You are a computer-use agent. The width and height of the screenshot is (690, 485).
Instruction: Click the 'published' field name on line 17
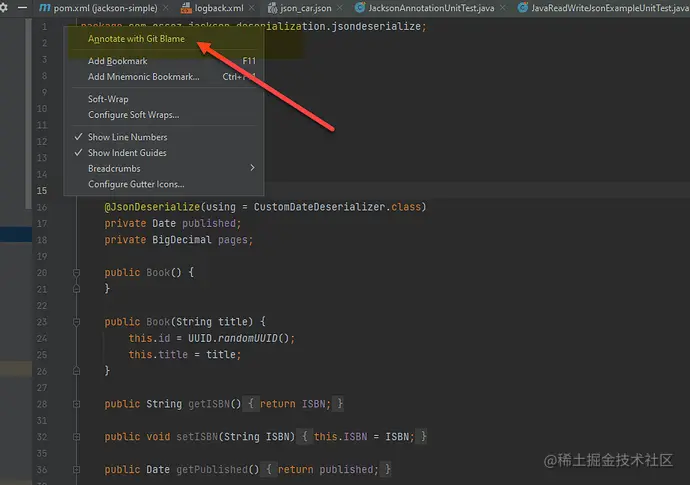coord(209,224)
